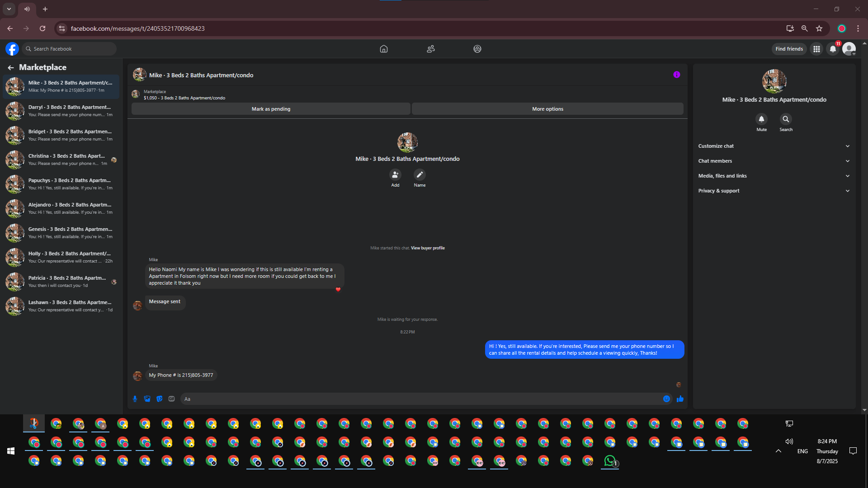Open Alejandro's conversation in the list
This screenshot has height=488, width=868.
pyautogui.click(x=61, y=208)
